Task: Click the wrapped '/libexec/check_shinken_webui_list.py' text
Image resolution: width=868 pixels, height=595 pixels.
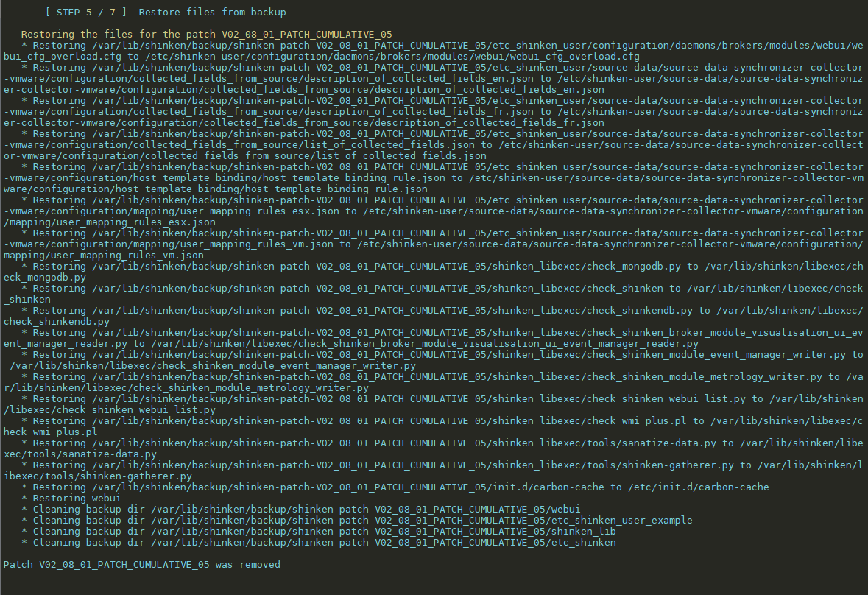Action: point(110,410)
